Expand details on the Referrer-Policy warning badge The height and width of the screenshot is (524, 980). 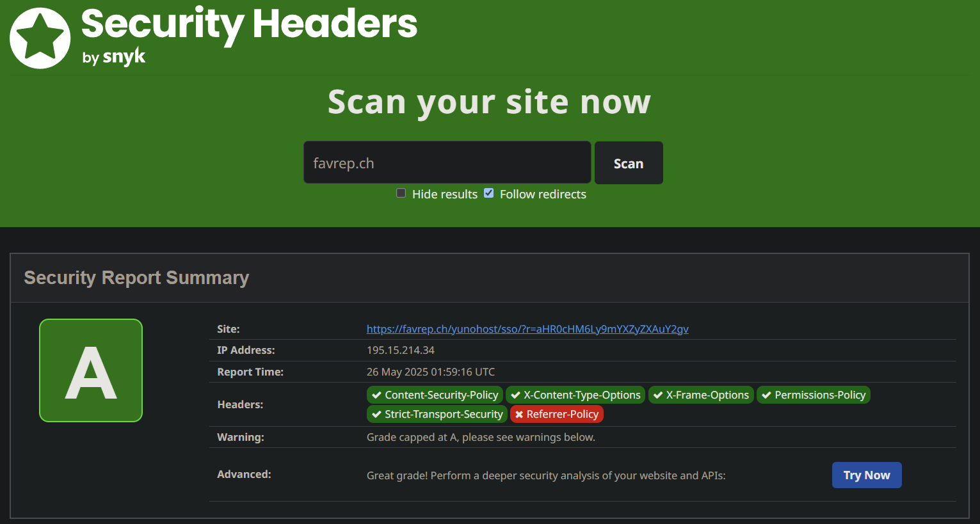tap(556, 414)
